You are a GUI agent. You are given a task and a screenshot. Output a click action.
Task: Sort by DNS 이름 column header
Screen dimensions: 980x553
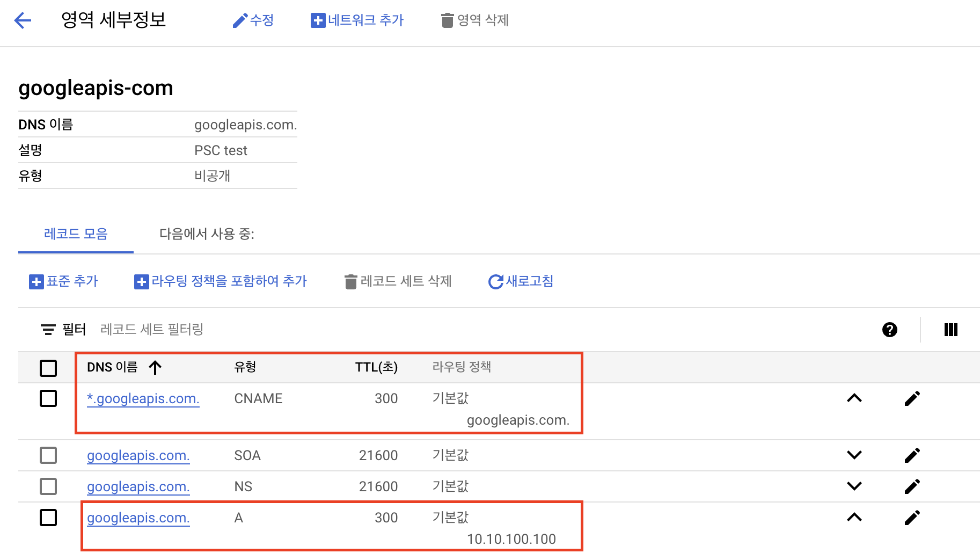112,367
